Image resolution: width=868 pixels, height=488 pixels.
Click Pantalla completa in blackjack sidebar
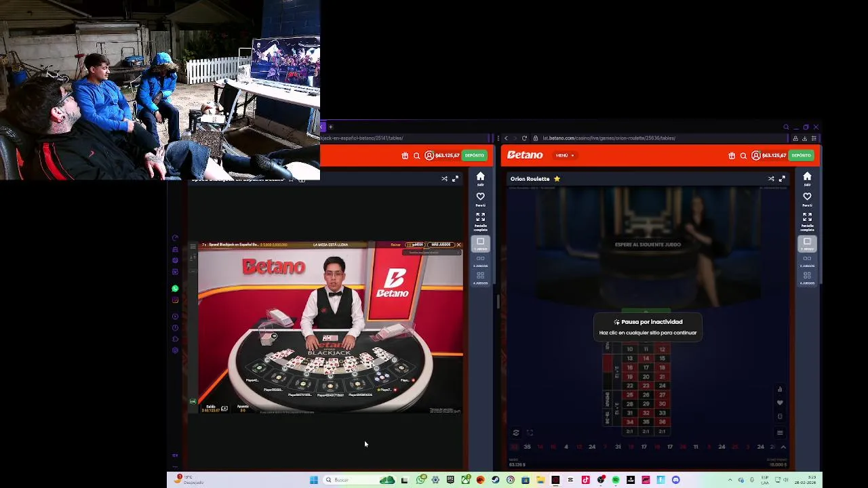(480, 221)
